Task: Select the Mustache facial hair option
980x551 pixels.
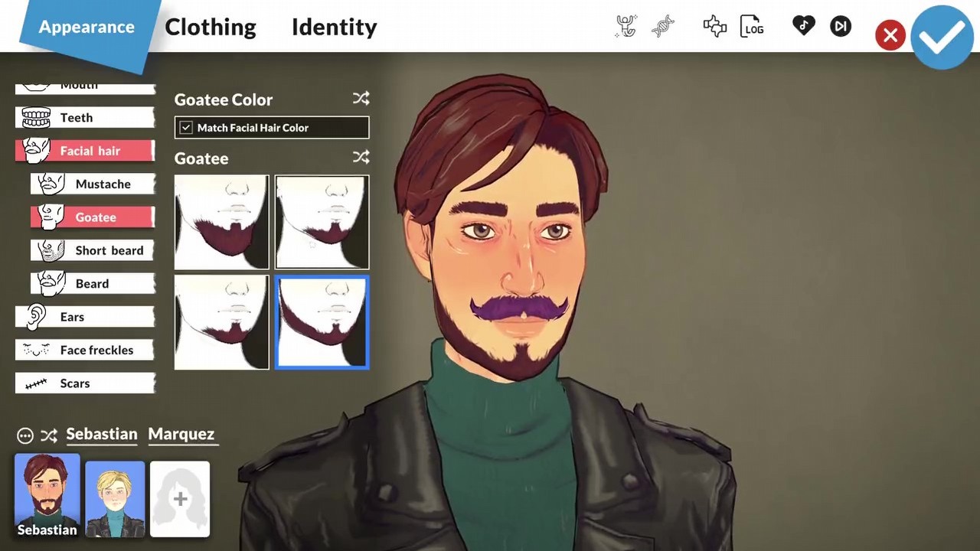Action: [x=103, y=184]
